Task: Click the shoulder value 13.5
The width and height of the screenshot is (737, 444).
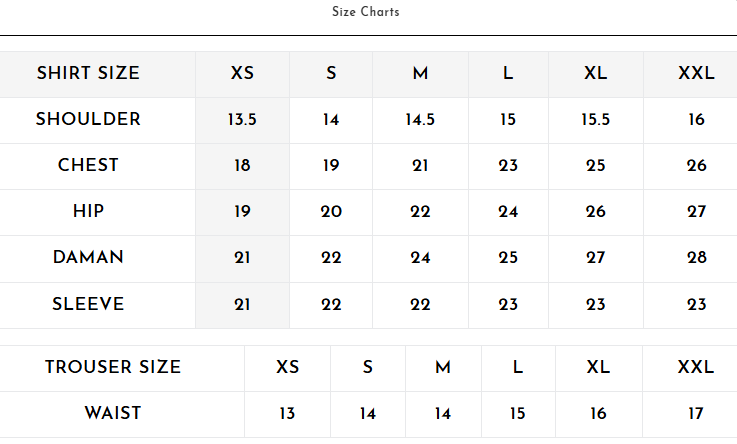Action: point(243,120)
